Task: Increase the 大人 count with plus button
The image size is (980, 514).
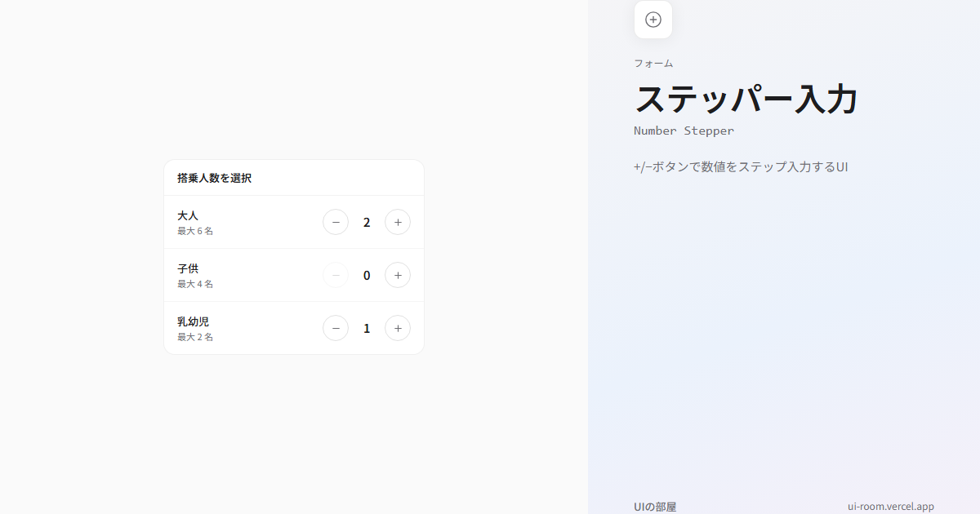Action: click(x=398, y=222)
